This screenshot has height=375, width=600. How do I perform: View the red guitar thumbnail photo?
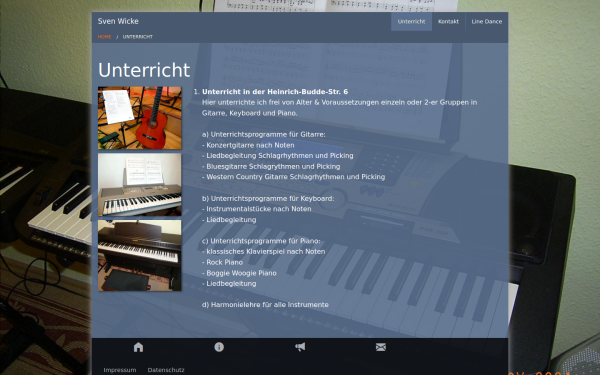click(140, 118)
